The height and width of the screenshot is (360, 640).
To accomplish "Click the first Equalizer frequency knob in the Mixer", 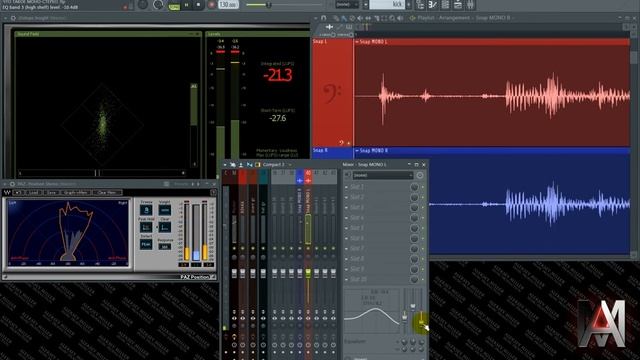I will pos(404,341).
